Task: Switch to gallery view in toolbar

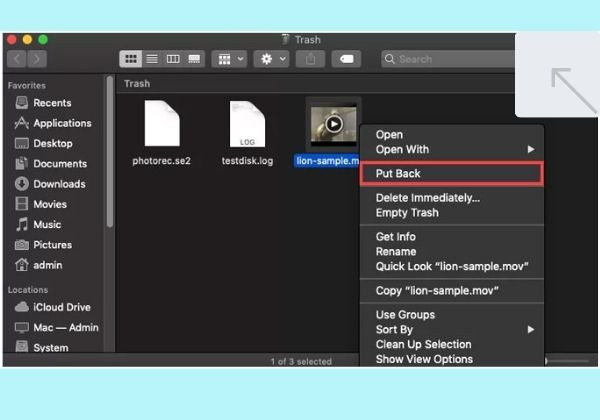Action: point(194,59)
